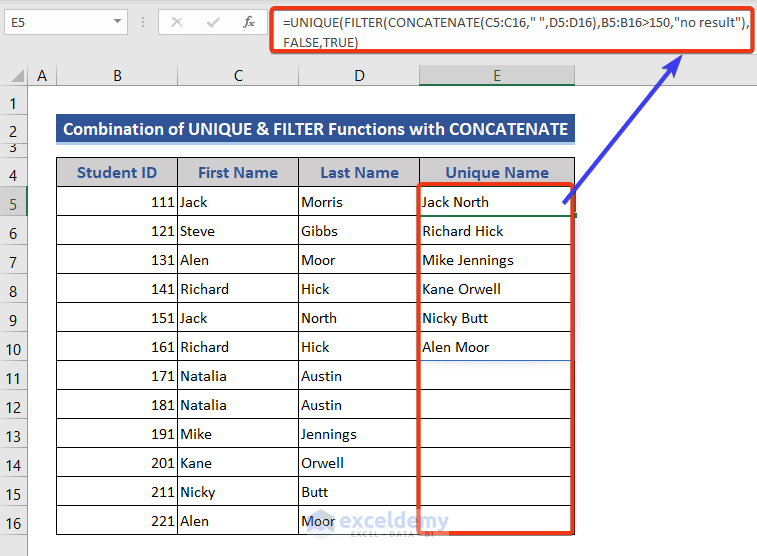The width and height of the screenshot is (757, 556).
Task: Select column A header
Action: (42, 76)
